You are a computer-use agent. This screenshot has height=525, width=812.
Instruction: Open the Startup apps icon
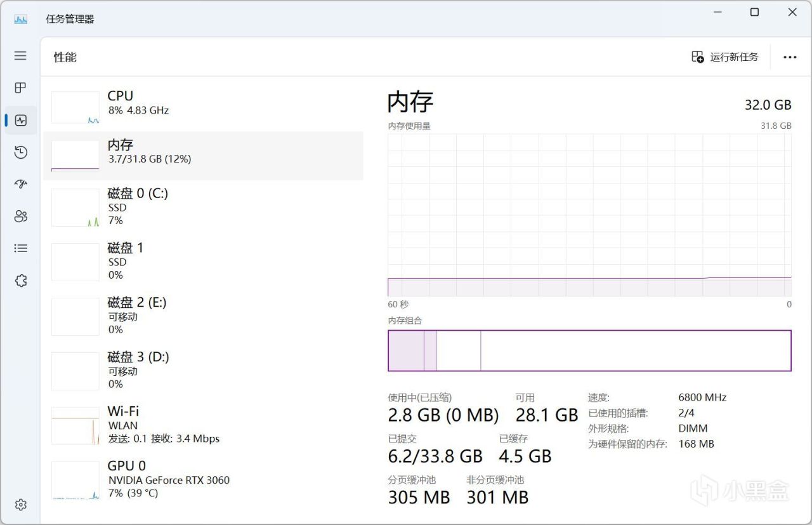20,184
